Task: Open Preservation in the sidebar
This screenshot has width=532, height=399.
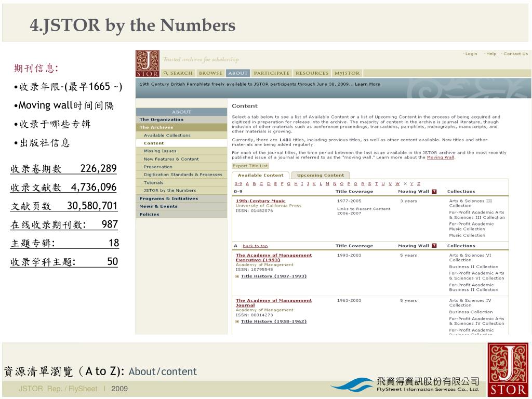Action: 181,167
